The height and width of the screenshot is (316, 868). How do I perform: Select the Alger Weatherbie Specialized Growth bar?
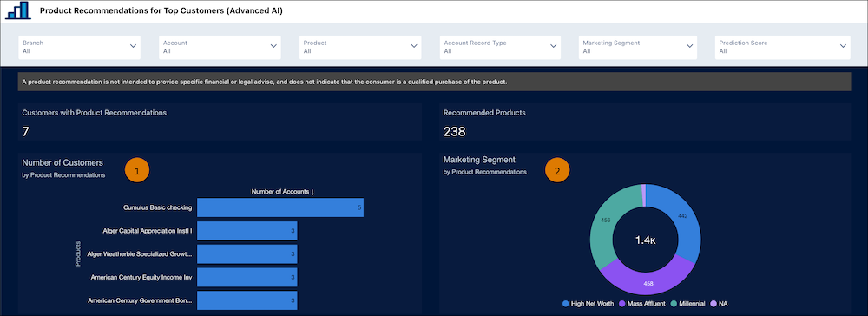coord(247,254)
